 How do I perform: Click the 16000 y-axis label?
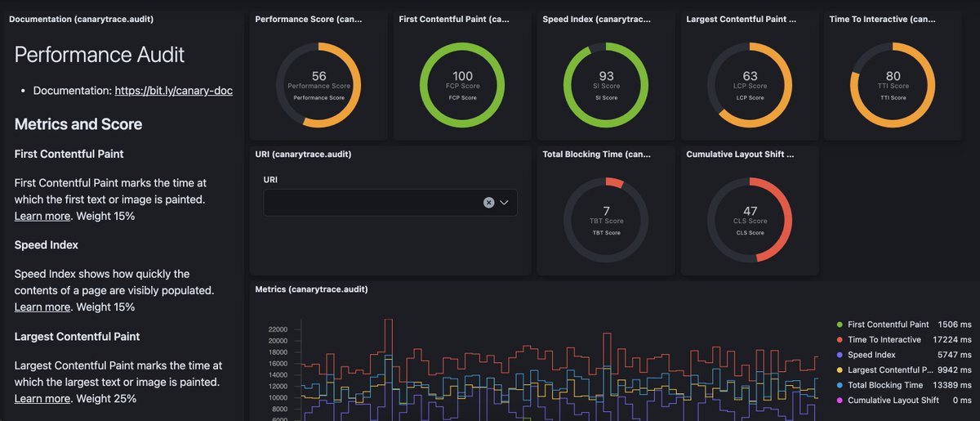click(x=278, y=364)
